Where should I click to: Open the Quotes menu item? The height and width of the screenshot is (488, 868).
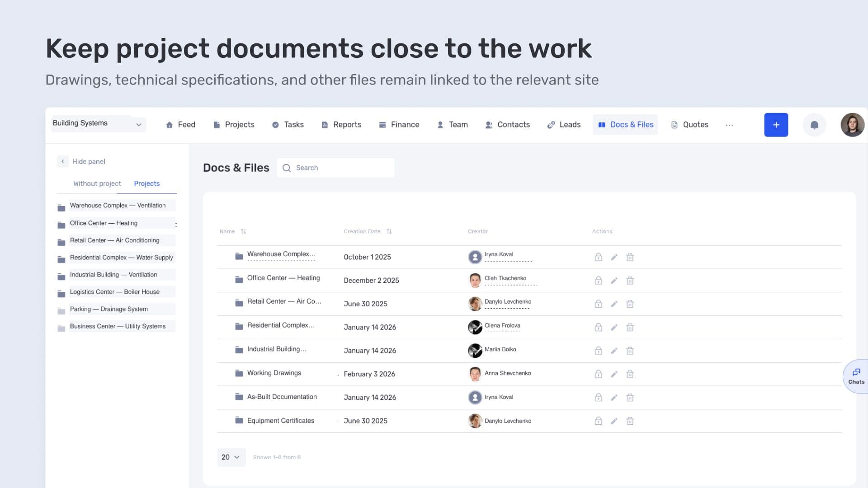pyautogui.click(x=689, y=125)
